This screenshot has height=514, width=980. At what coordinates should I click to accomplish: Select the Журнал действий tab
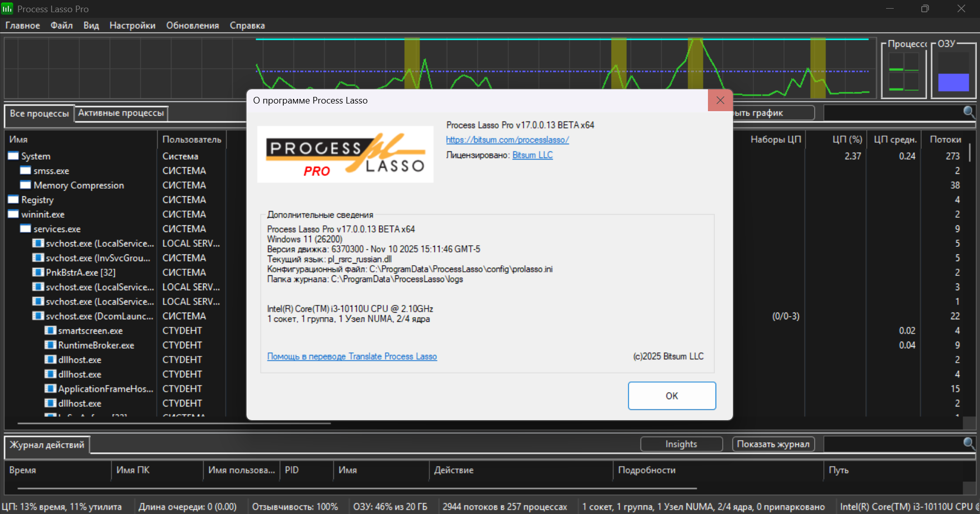(47, 445)
